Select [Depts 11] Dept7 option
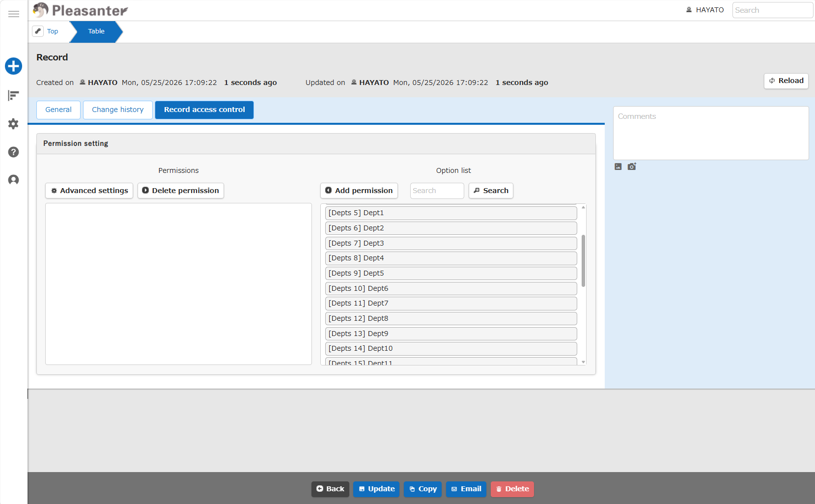The height and width of the screenshot is (504, 815). [451, 304]
